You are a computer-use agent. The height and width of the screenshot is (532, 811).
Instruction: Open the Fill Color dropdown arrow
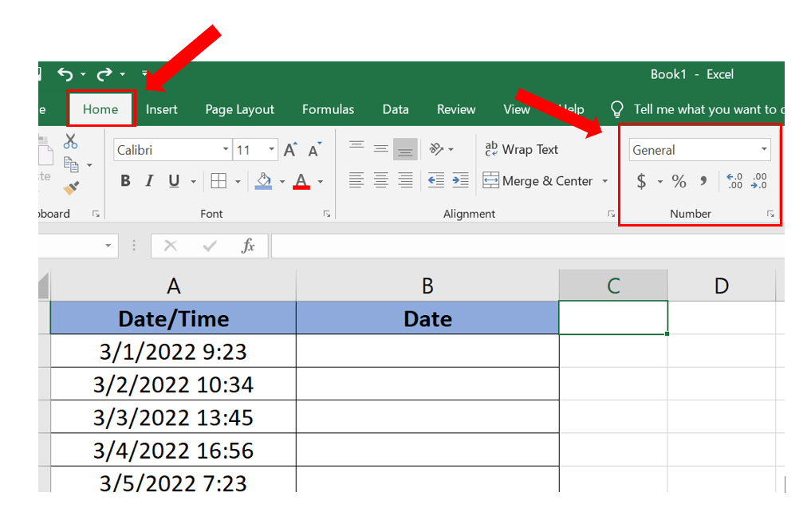point(281,181)
